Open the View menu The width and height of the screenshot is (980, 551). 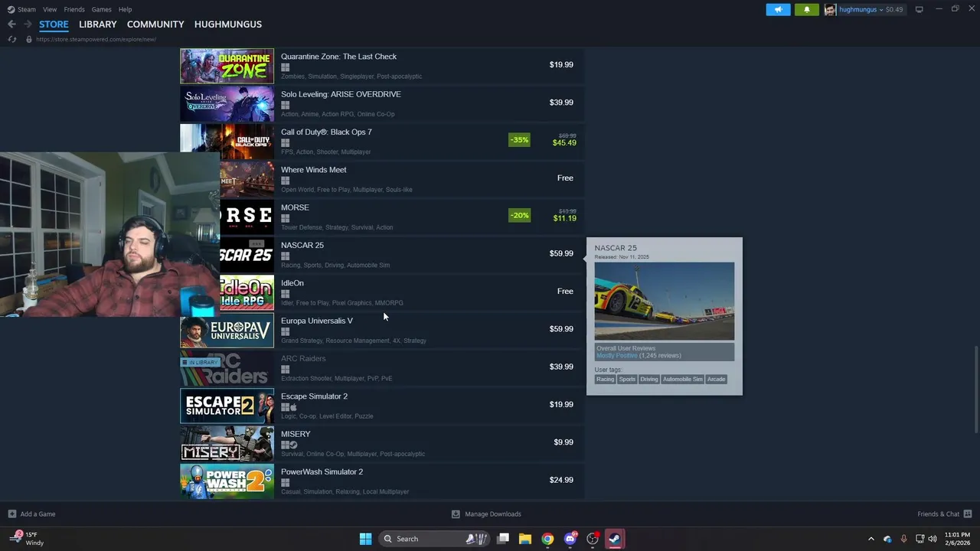(50, 9)
